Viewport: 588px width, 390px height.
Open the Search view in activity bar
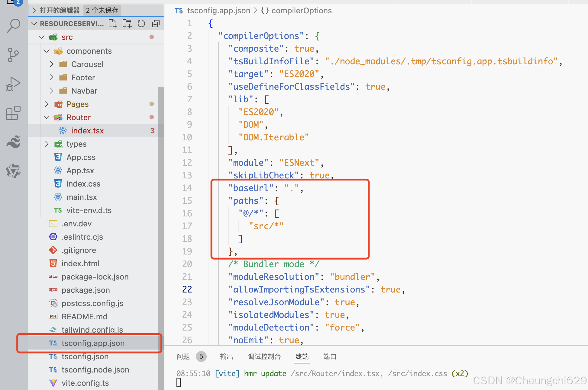(13, 26)
